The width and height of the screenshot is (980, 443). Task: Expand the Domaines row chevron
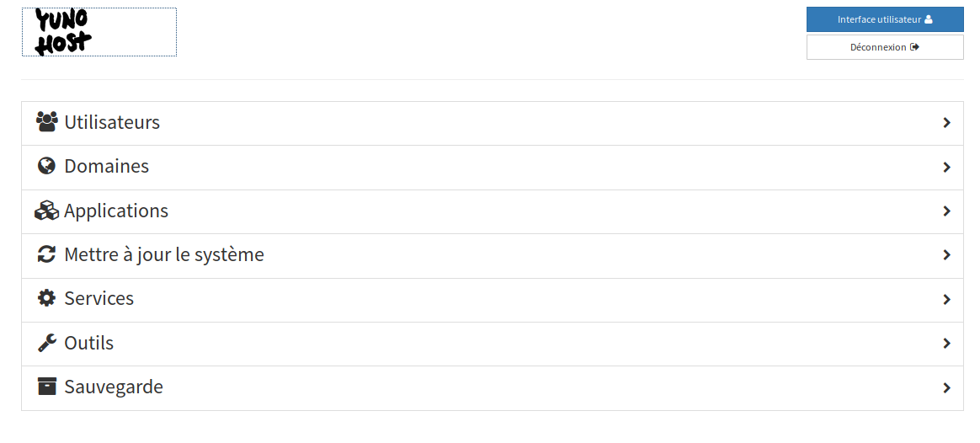point(947,167)
